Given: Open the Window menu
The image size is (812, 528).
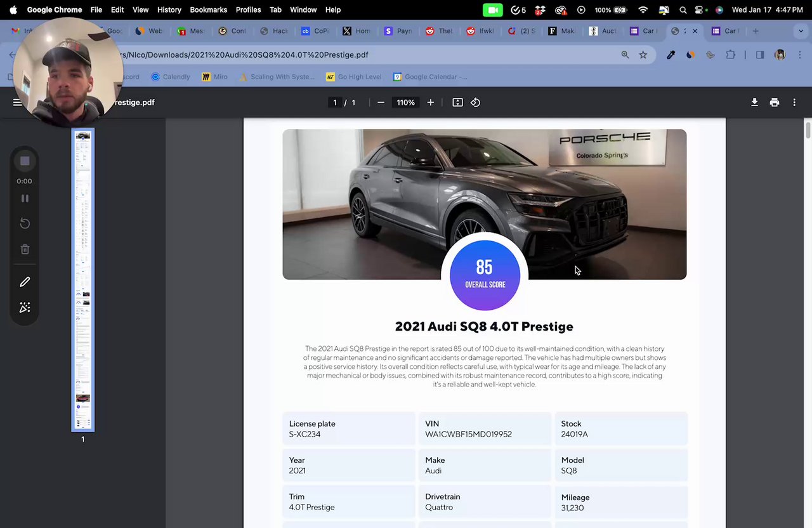Looking at the screenshot, I should [x=303, y=10].
